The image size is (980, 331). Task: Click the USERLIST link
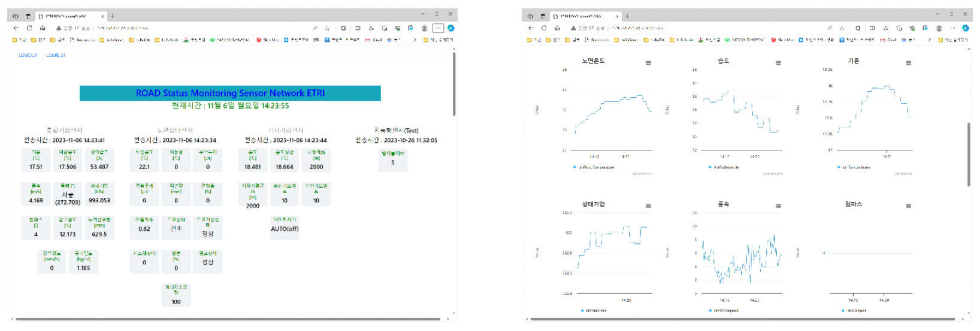click(x=56, y=55)
